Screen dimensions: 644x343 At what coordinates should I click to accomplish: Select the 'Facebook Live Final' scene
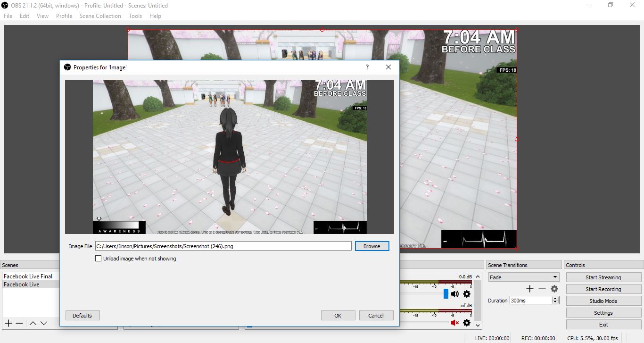pos(31,276)
